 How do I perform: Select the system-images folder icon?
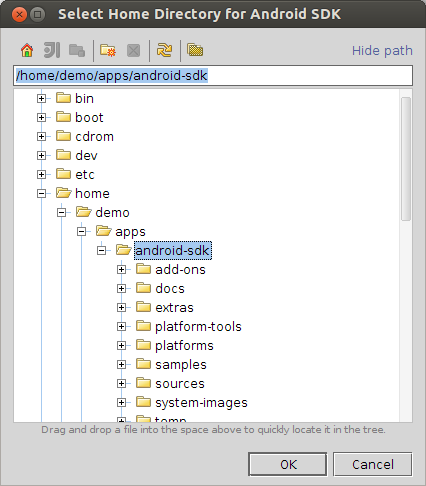click(143, 402)
